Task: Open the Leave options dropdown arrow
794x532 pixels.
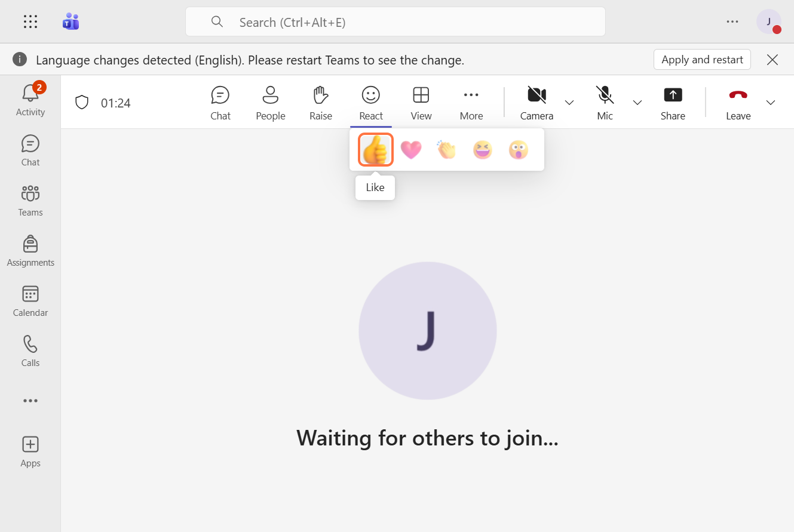Action: pyautogui.click(x=771, y=103)
